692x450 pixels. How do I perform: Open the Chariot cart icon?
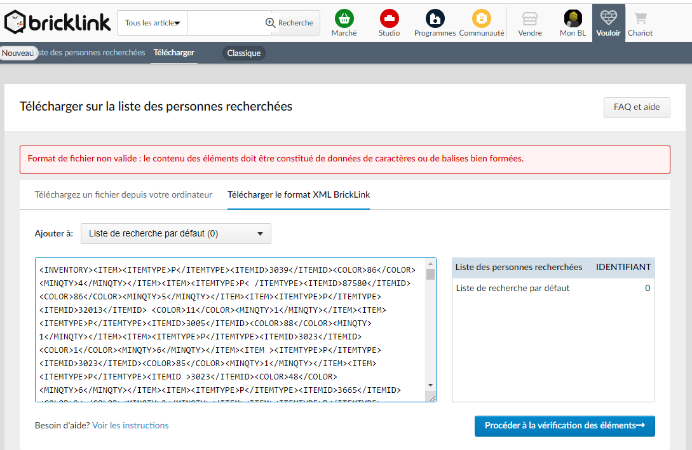click(640, 22)
